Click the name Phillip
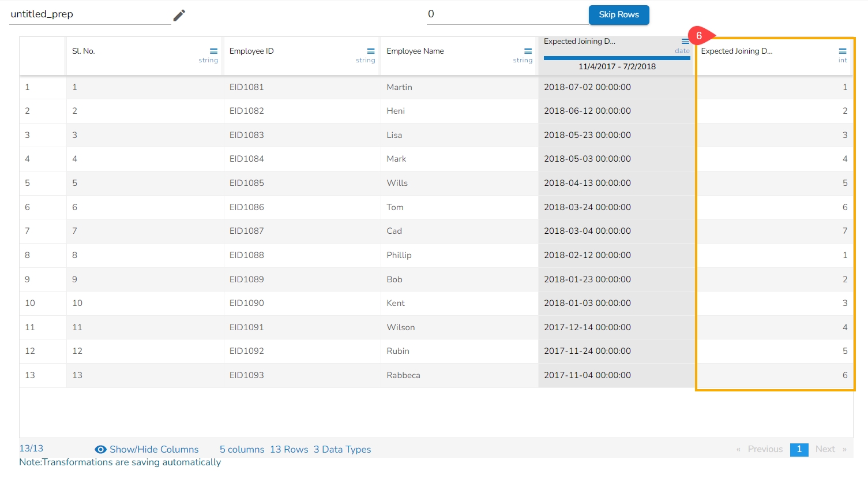This screenshot has height=478, width=868. coord(399,255)
